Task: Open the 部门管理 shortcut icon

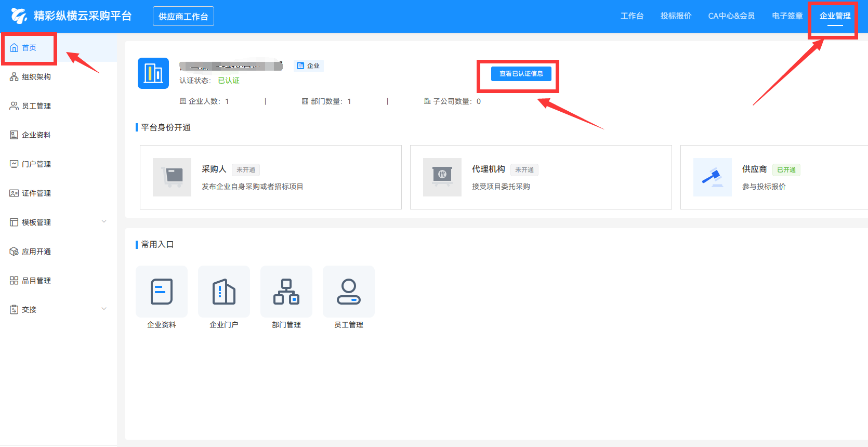Action: tap(286, 292)
